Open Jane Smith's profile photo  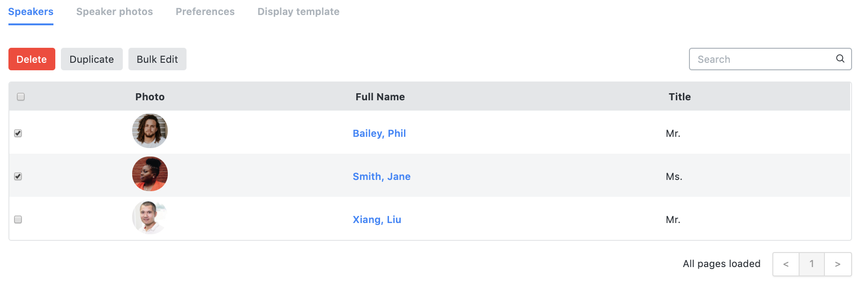click(150, 174)
